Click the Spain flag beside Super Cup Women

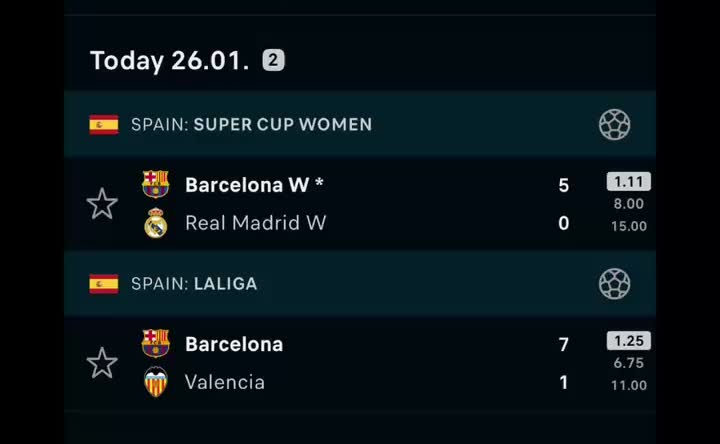click(104, 125)
